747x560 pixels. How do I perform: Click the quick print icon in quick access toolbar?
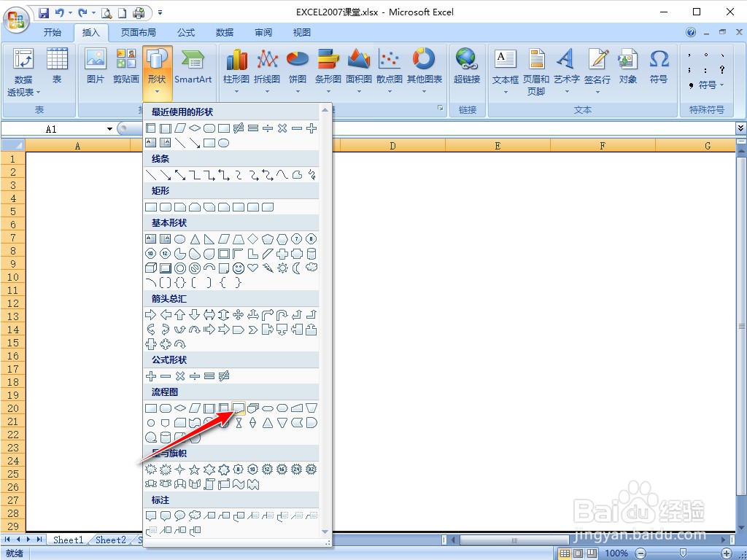(139, 12)
